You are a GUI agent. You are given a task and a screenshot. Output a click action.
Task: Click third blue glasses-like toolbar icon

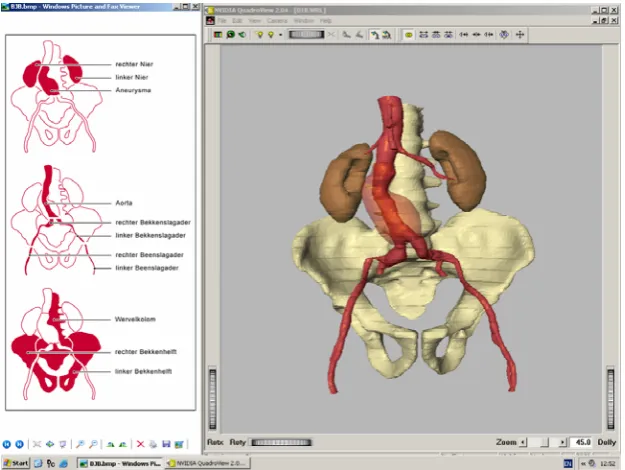coord(448,35)
